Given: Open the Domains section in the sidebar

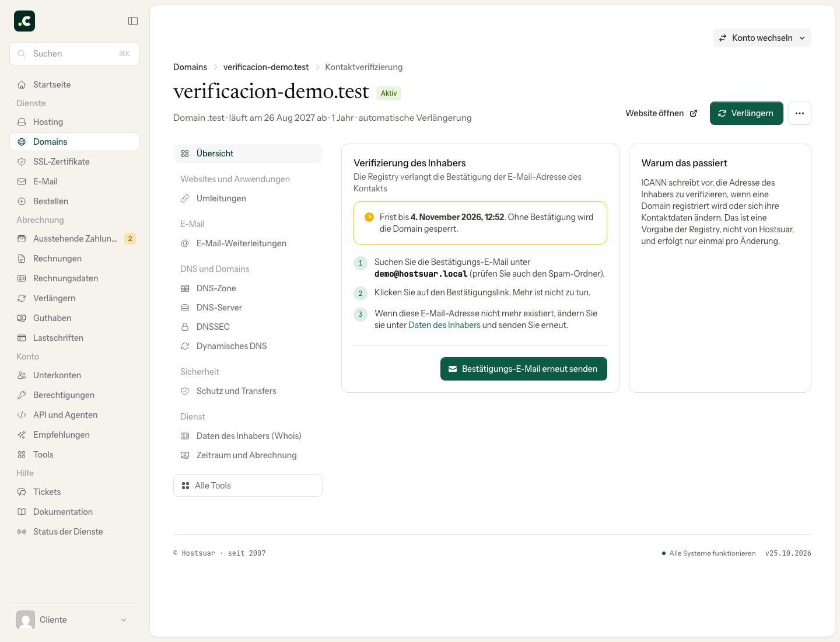Looking at the screenshot, I should tap(75, 142).
